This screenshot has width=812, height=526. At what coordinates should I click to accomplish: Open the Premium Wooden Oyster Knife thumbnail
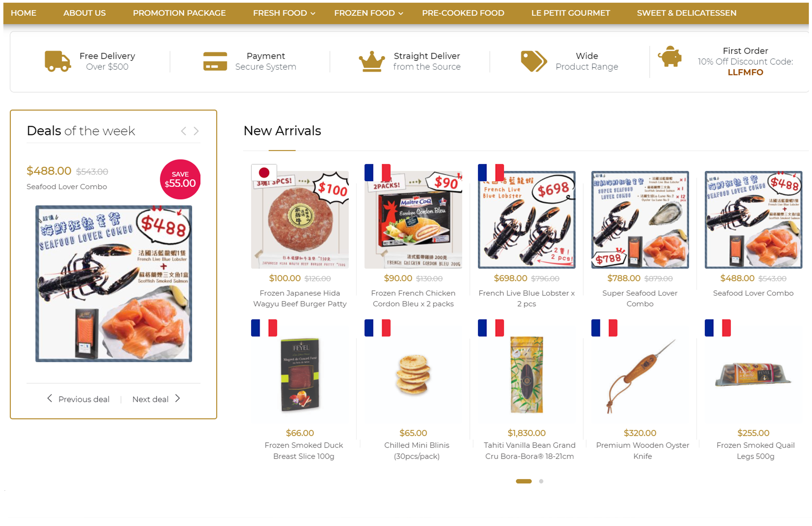[x=640, y=376]
